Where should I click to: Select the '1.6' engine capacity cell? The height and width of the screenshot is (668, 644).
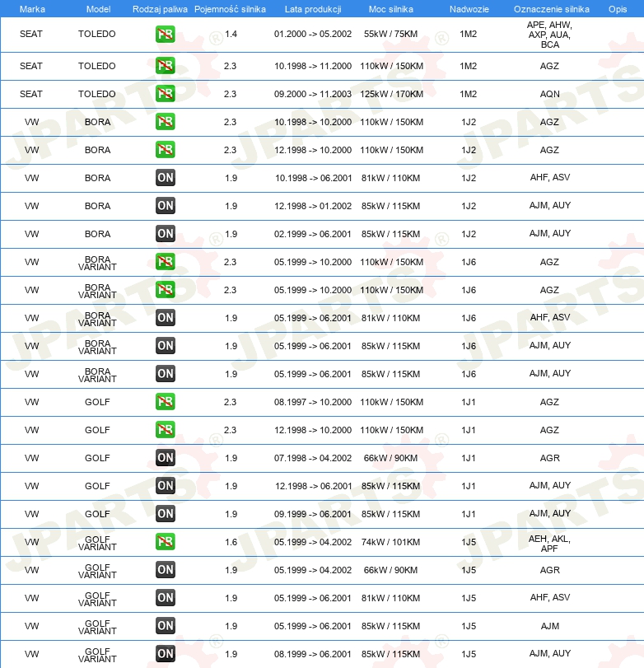(x=231, y=542)
